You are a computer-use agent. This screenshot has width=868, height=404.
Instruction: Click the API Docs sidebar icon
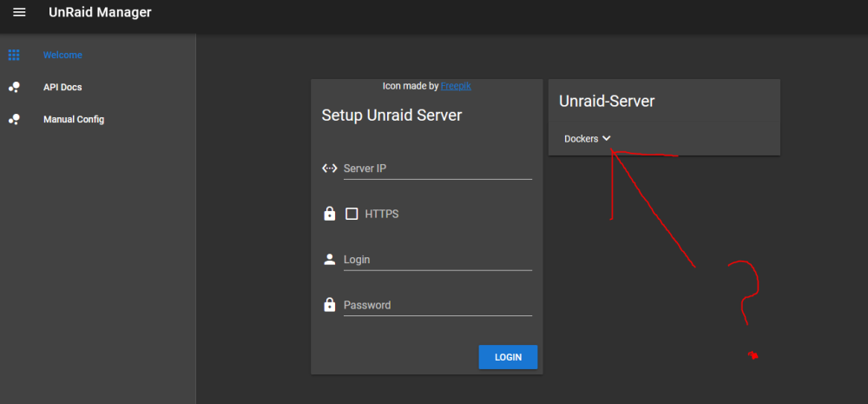point(14,87)
